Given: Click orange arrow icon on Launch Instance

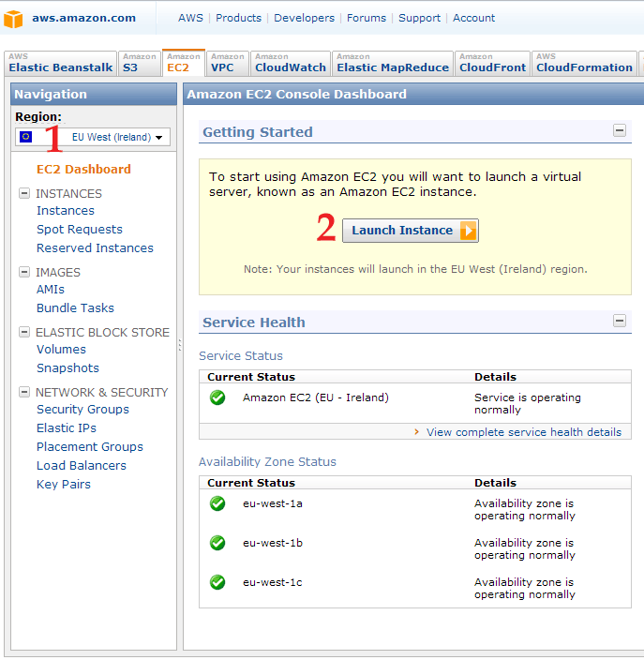Looking at the screenshot, I should point(468,231).
